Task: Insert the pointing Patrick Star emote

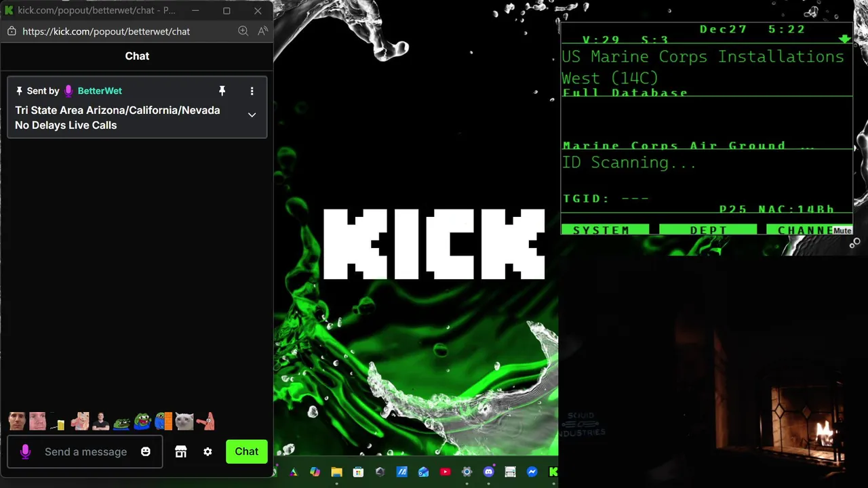Action: (205, 421)
